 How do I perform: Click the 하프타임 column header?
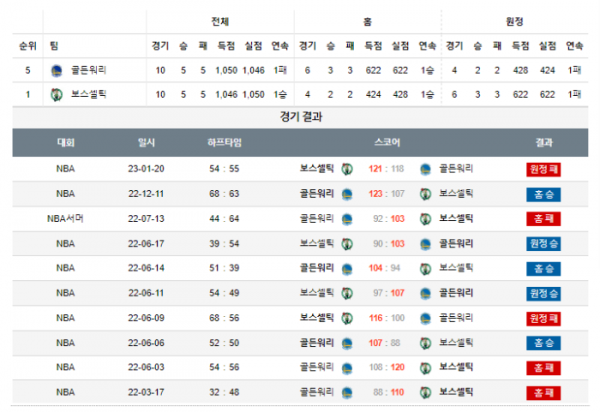pyautogui.click(x=224, y=143)
